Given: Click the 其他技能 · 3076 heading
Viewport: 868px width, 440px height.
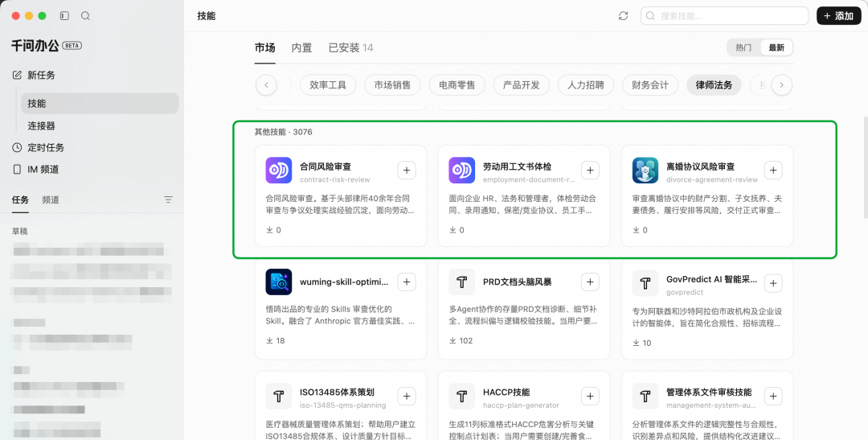Looking at the screenshot, I should [x=284, y=132].
